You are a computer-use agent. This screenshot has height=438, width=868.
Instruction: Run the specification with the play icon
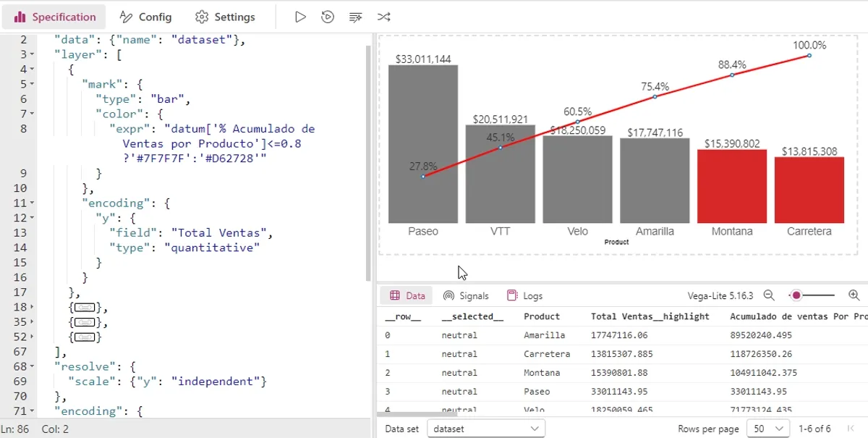coord(300,17)
